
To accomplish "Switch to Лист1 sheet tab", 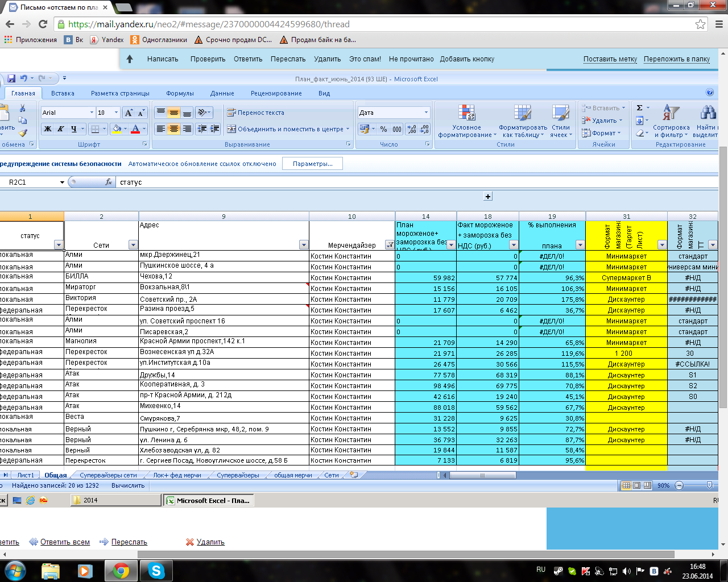I will [26, 475].
